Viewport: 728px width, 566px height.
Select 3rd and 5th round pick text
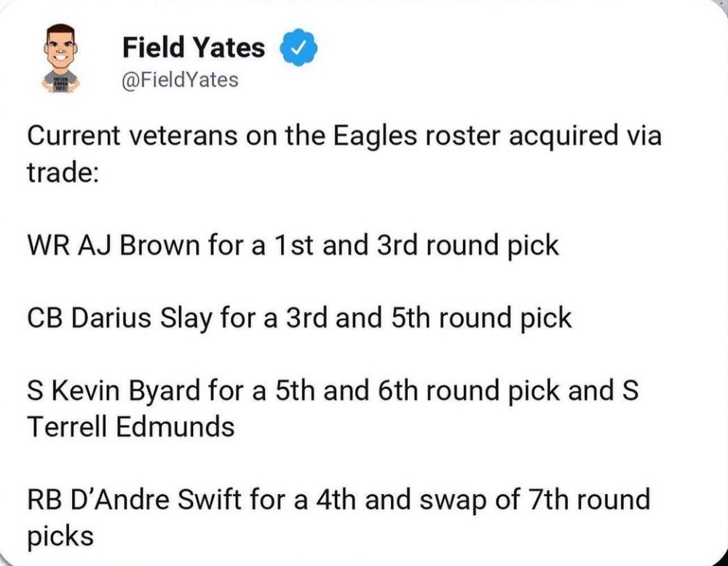429,318
